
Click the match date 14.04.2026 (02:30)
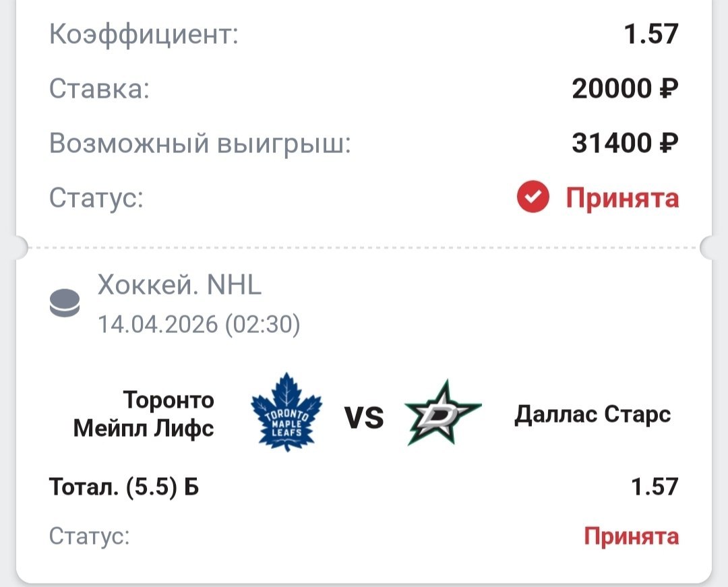[199, 325]
